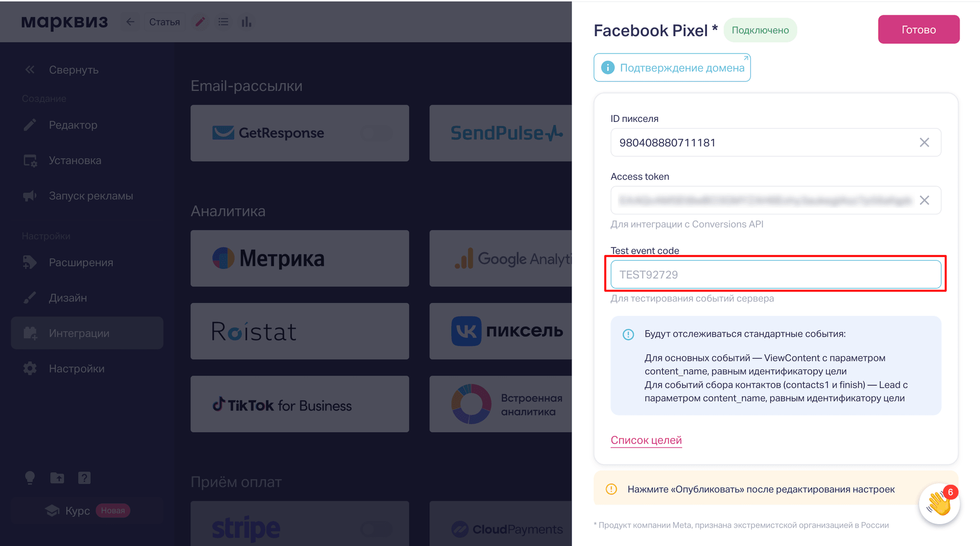Click the folder upload icon in sidebar
Screen dimensions: 980x546
pos(57,478)
